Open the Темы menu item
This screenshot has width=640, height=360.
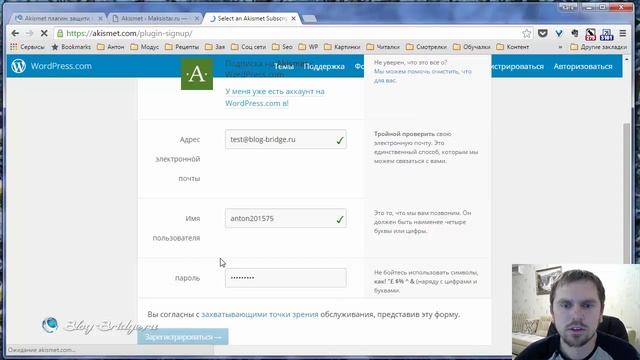(284, 66)
